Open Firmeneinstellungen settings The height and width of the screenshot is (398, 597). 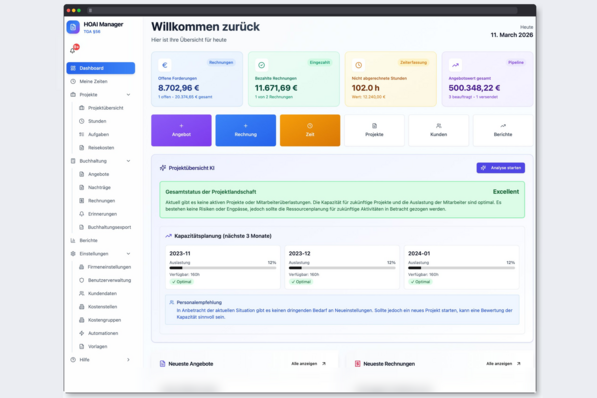click(x=105, y=267)
